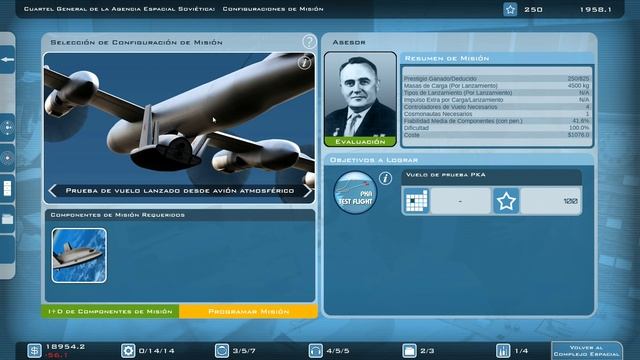The height and width of the screenshot is (360, 640).
Task: Click advisor Korolev portrait
Action: click(360, 95)
